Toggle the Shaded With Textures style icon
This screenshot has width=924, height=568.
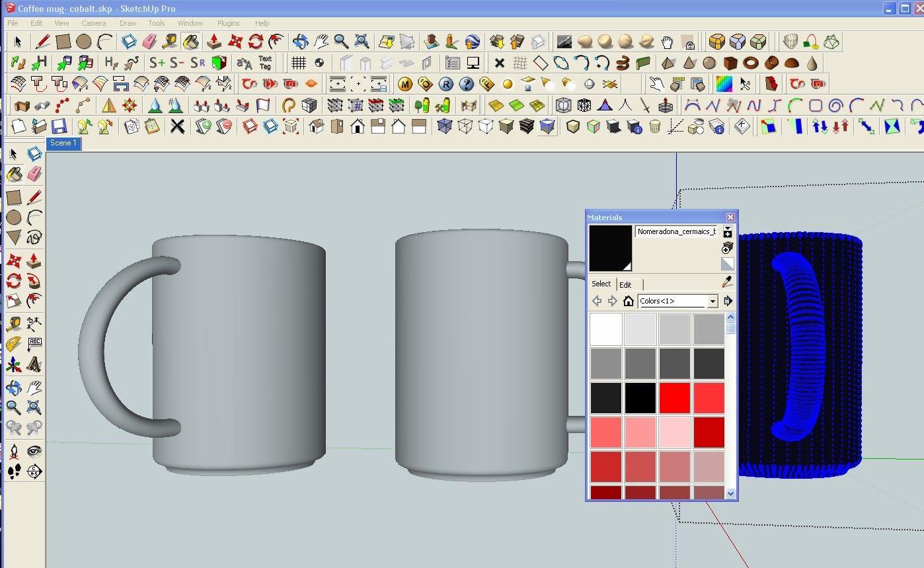point(527,126)
